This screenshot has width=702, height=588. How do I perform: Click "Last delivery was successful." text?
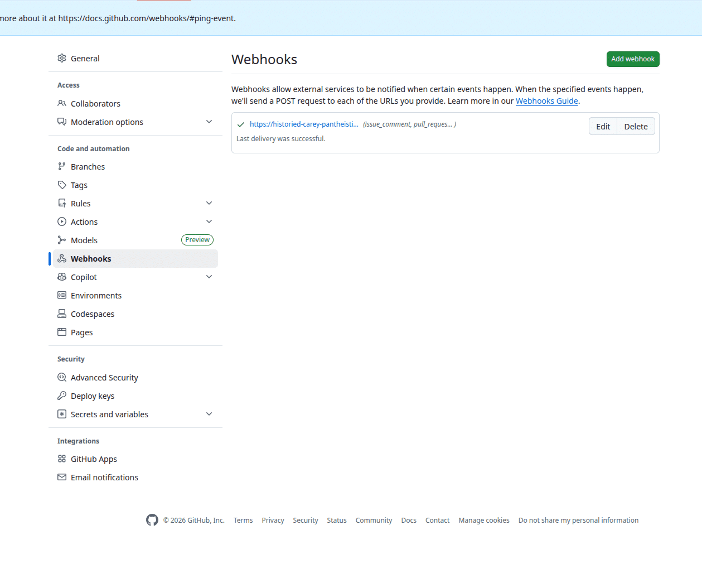tap(280, 139)
